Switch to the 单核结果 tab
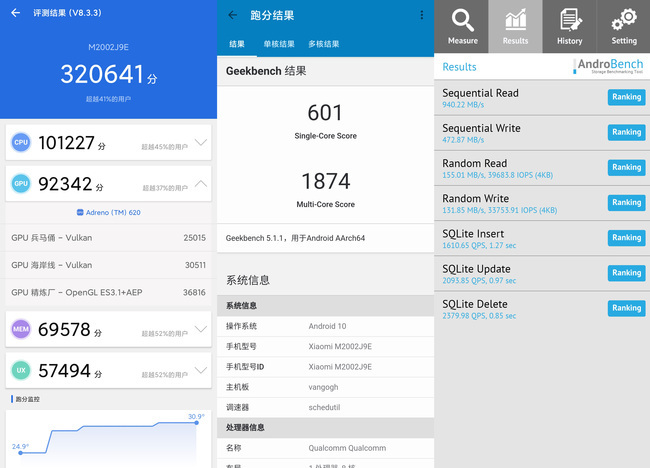 (x=279, y=44)
